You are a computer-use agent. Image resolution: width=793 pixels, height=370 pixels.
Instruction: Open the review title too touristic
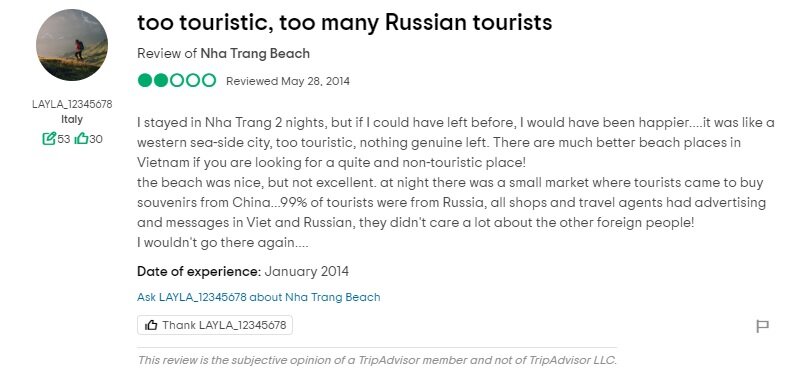[344, 22]
